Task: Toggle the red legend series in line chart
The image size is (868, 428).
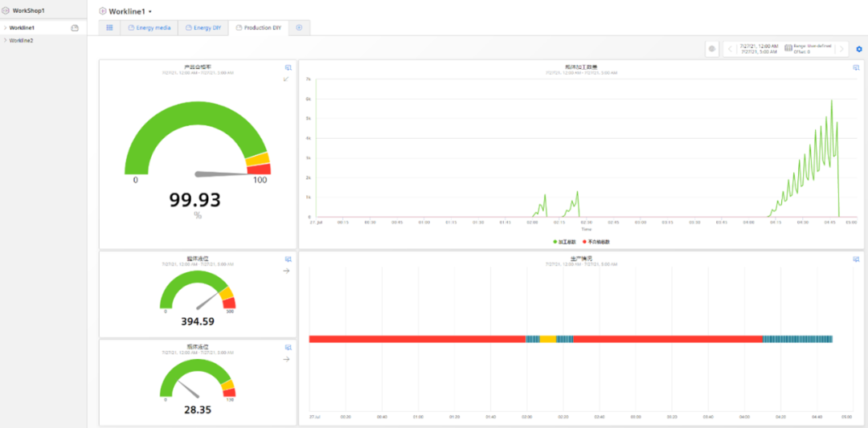Action: coord(596,241)
